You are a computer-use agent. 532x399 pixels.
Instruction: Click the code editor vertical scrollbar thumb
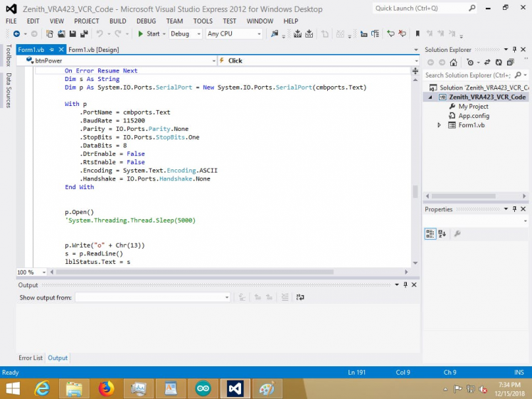(415, 191)
